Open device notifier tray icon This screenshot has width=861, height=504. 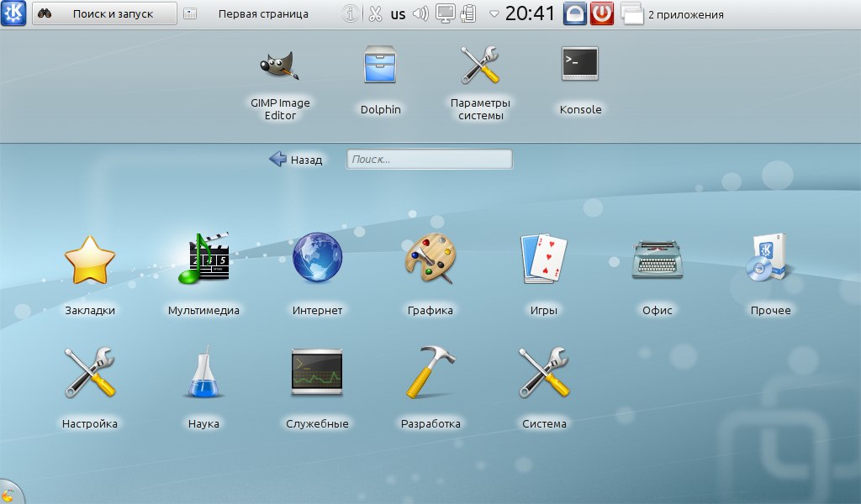coord(468,13)
